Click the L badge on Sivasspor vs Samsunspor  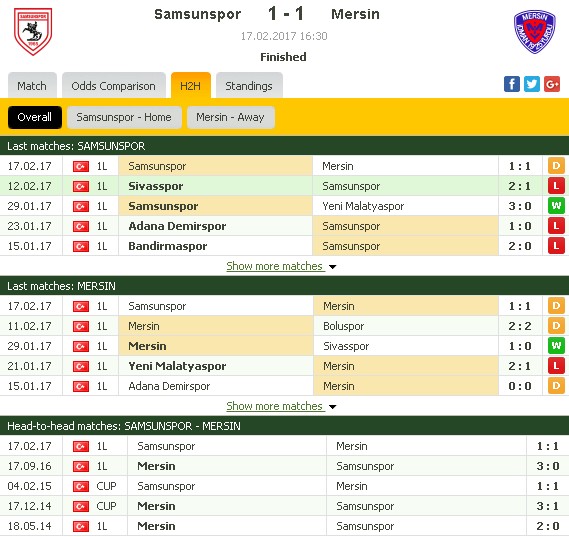point(556,186)
